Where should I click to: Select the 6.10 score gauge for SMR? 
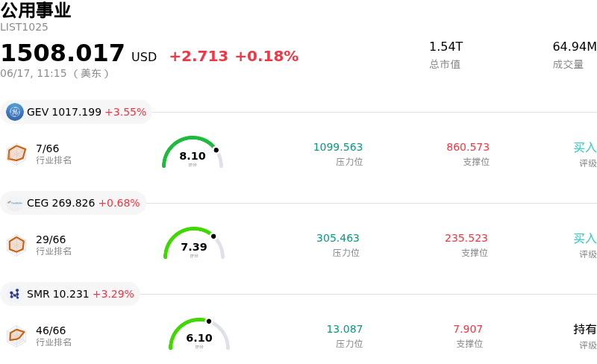[199, 334]
